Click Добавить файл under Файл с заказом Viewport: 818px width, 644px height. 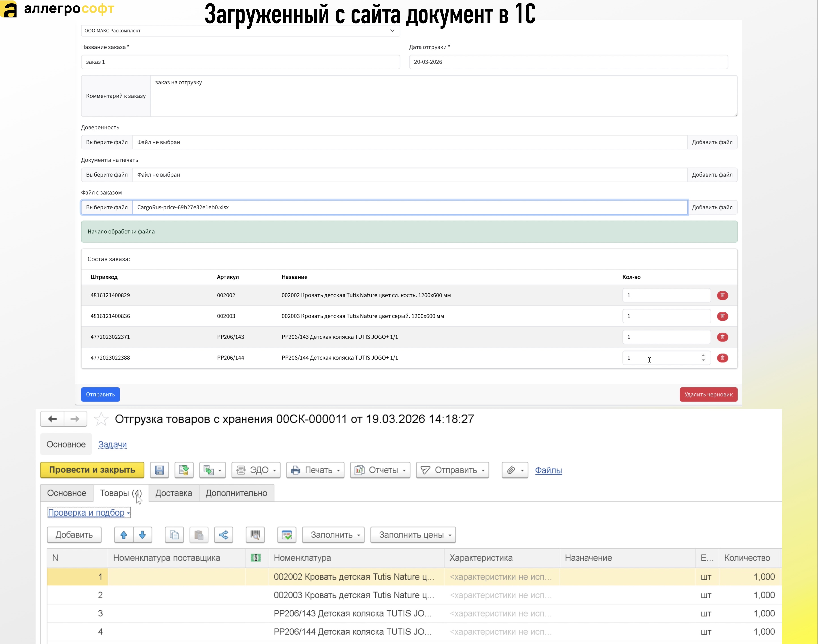click(712, 207)
